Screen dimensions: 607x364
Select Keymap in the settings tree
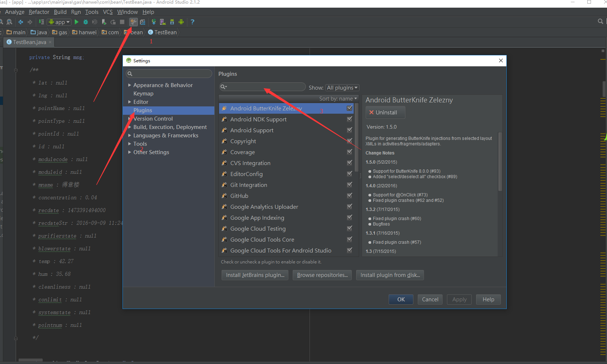(143, 94)
